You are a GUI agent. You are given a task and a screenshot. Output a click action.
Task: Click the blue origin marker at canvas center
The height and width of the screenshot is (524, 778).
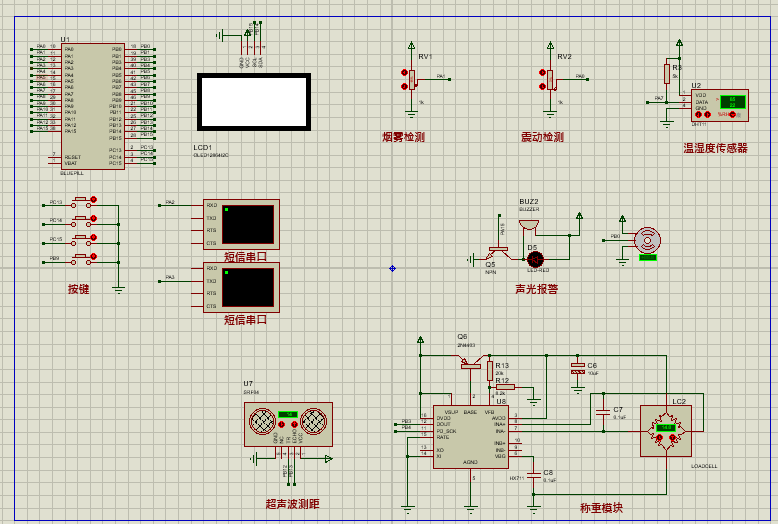[x=392, y=268]
